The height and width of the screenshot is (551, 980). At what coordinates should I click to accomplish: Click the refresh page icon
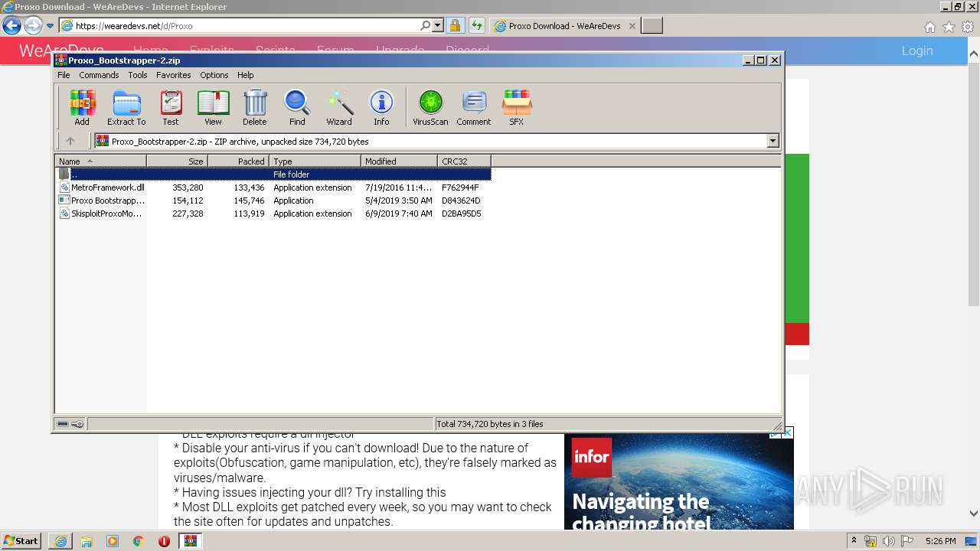[477, 25]
